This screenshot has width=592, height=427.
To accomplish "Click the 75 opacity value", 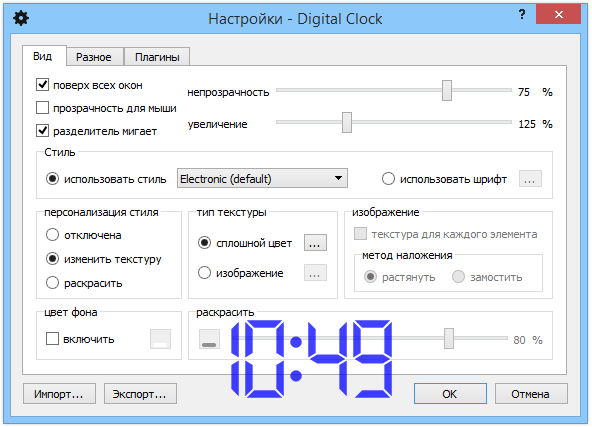I will coord(524,92).
